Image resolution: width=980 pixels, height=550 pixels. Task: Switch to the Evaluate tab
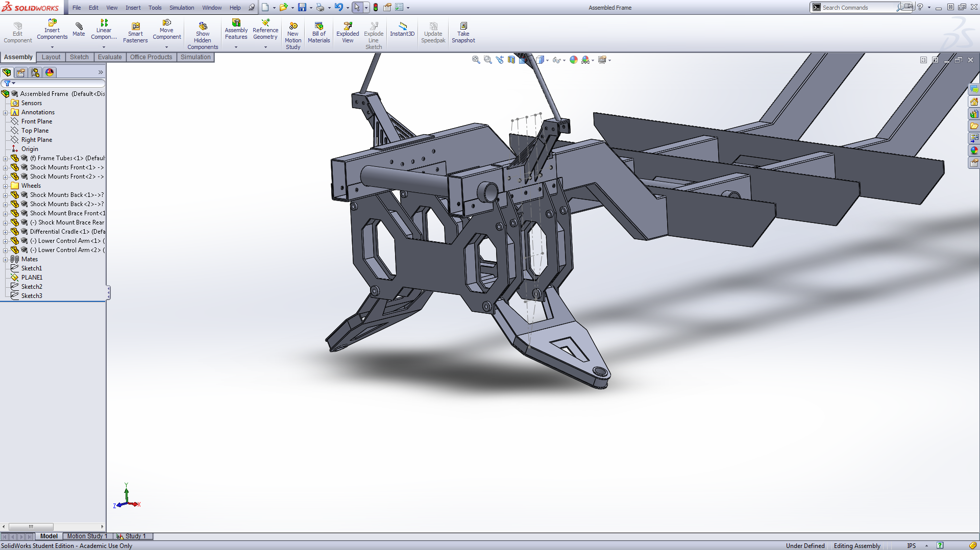coord(110,57)
